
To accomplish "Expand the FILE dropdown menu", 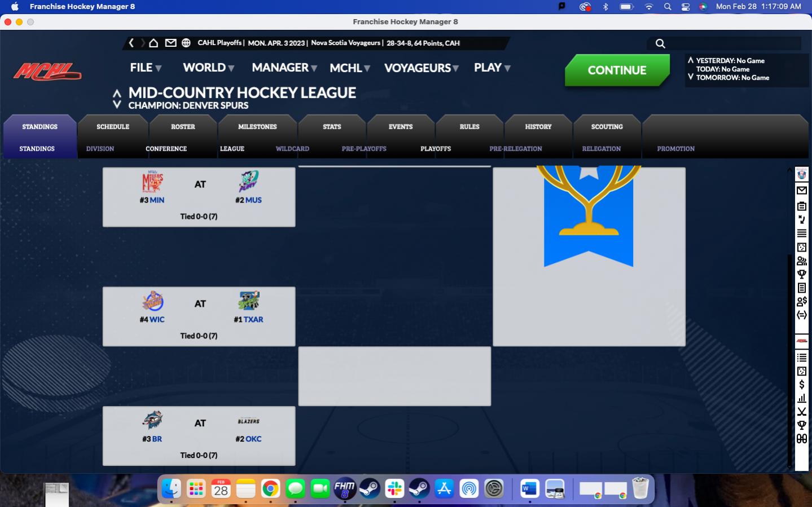I will tap(146, 68).
